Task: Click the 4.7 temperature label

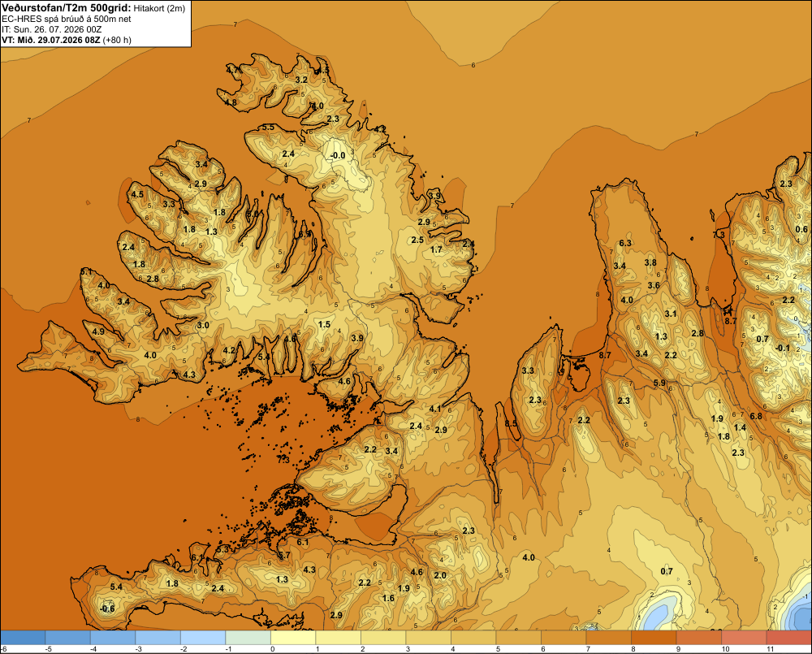Action: click(x=232, y=69)
